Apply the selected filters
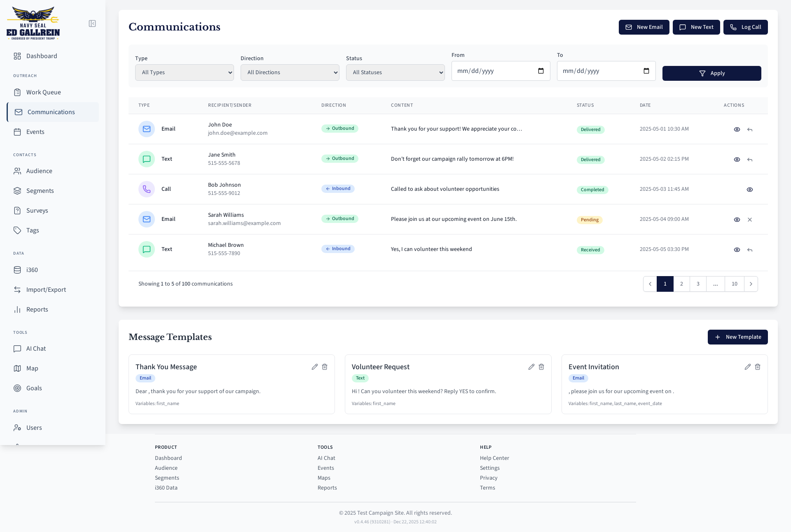This screenshot has height=532, width=791. click(711, 73)
